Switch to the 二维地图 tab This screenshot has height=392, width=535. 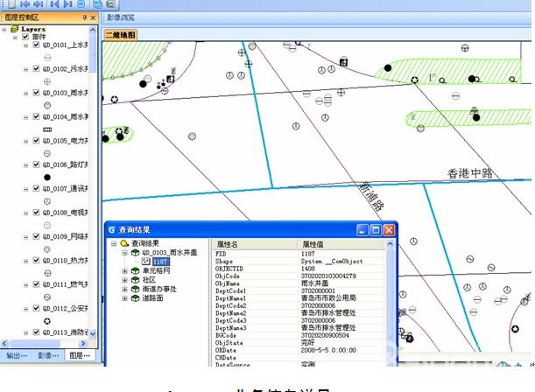[120, 34]
